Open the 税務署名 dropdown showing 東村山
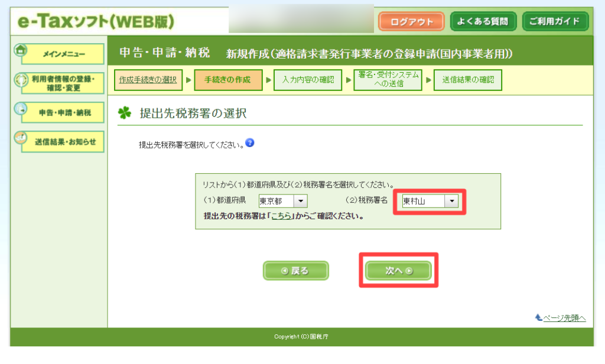The width and height of the screenshot is (605, 364). (430, 201)
